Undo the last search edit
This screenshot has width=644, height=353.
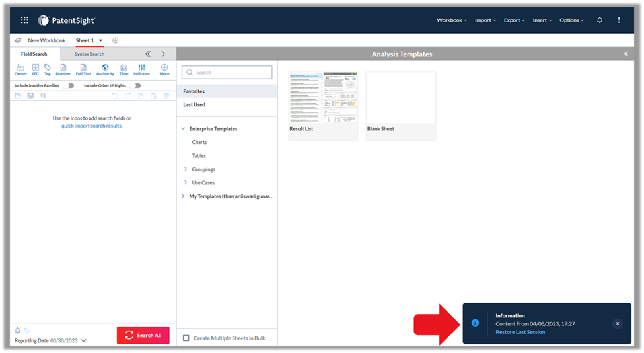pos(115,96)
